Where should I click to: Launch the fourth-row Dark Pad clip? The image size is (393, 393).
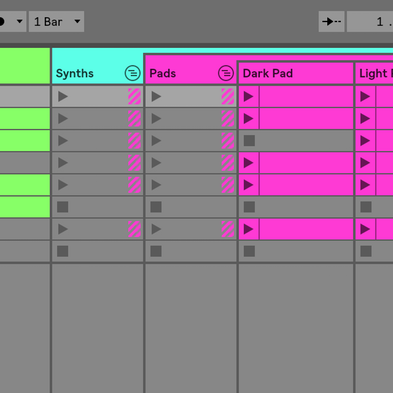pyautogui.click(x=249, y=163)
